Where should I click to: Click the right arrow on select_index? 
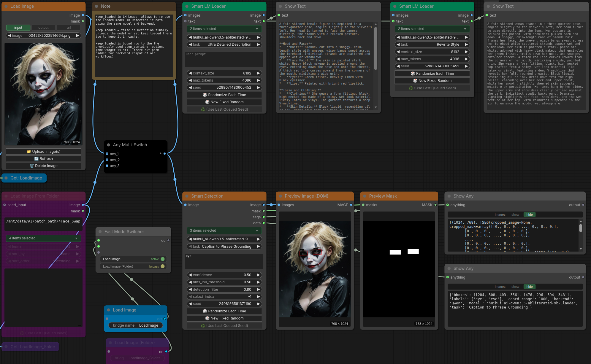click(259, 297)
